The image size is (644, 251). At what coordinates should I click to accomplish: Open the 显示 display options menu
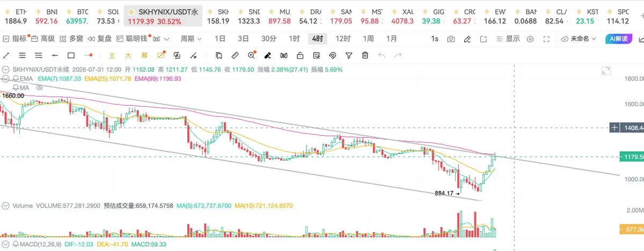click(x=508, y=39)
